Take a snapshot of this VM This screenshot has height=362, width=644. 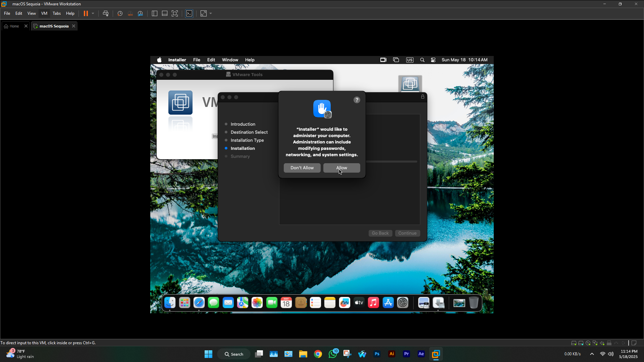(120, 13)
